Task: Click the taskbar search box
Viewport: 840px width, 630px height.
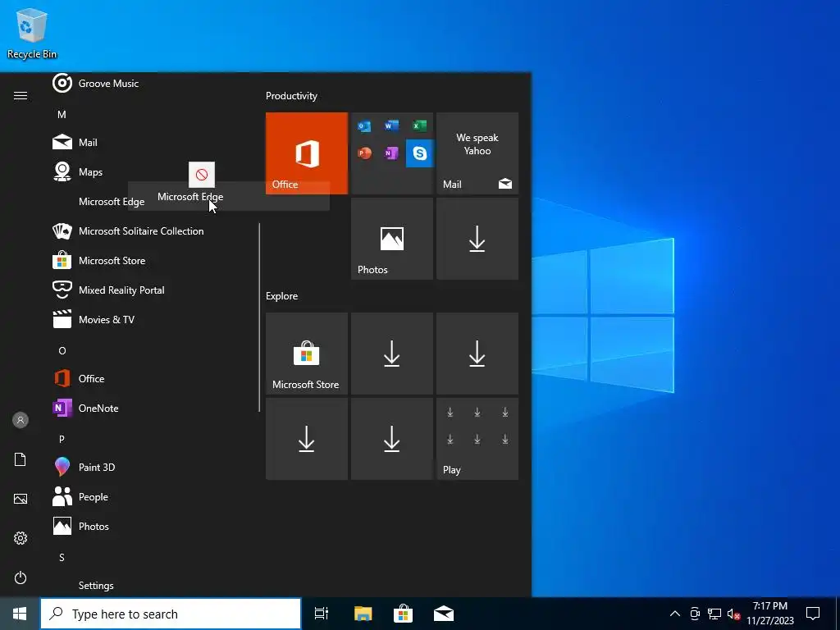Action: point(171,614)
